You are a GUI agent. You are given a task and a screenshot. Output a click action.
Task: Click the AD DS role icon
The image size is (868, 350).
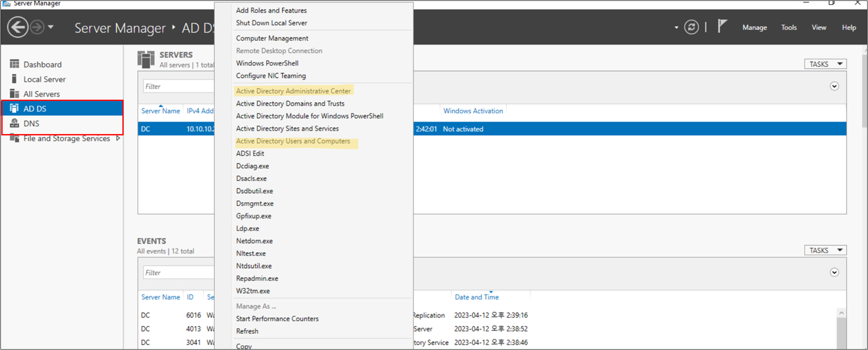coord(14,108)
